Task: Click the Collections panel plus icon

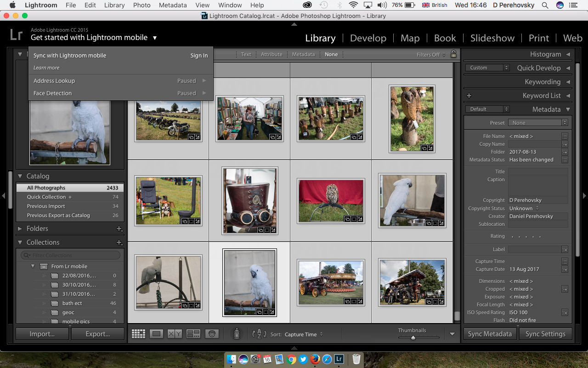Action: tap(119, 242)
